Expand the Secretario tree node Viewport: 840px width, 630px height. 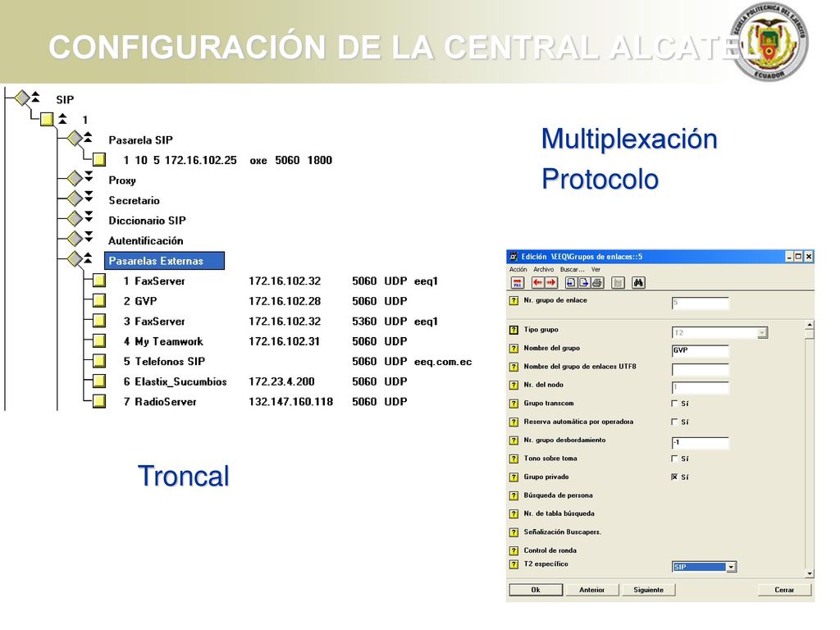[89, 197]
